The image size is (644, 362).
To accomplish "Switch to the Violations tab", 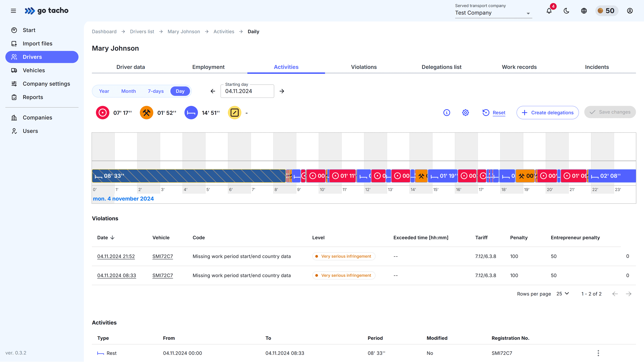I will (363, 67).
